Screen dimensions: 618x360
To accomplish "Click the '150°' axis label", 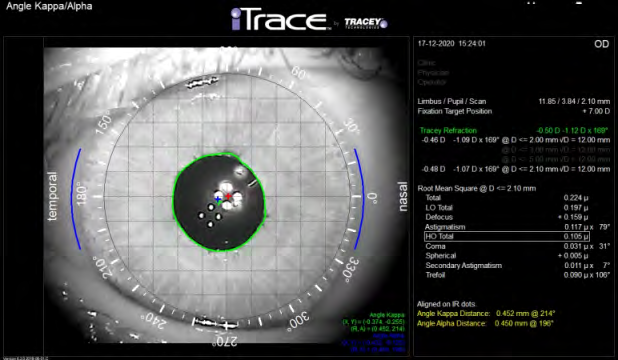I will (x=104, y=123).
